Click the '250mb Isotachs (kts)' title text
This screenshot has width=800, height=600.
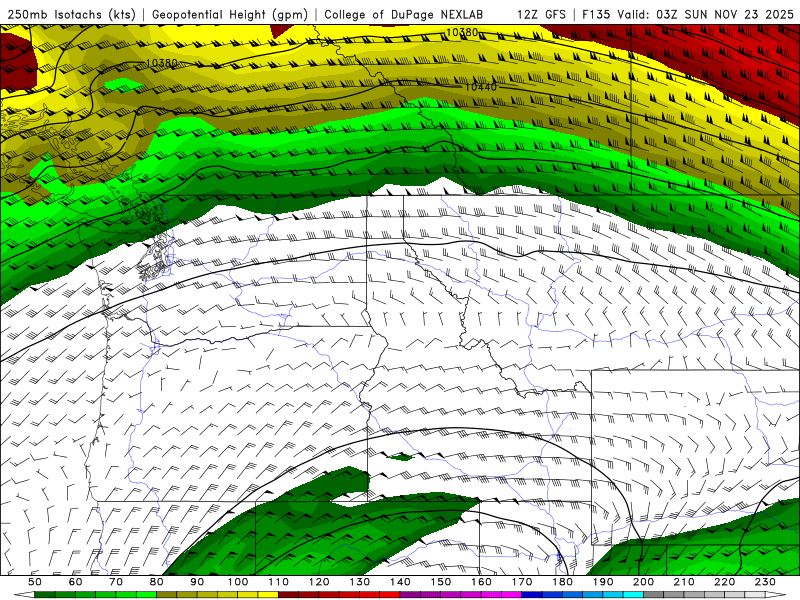tap(72, 15)
